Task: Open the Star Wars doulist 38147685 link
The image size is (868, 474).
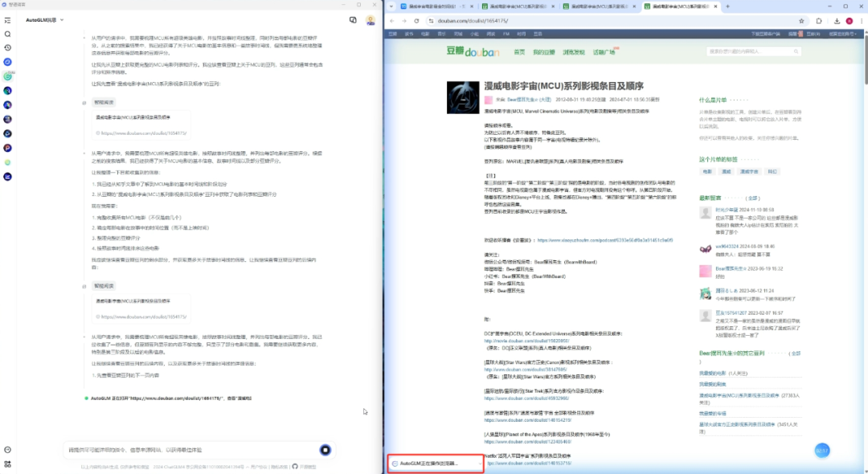Action: pyautogui.click(x=526, y=370)
